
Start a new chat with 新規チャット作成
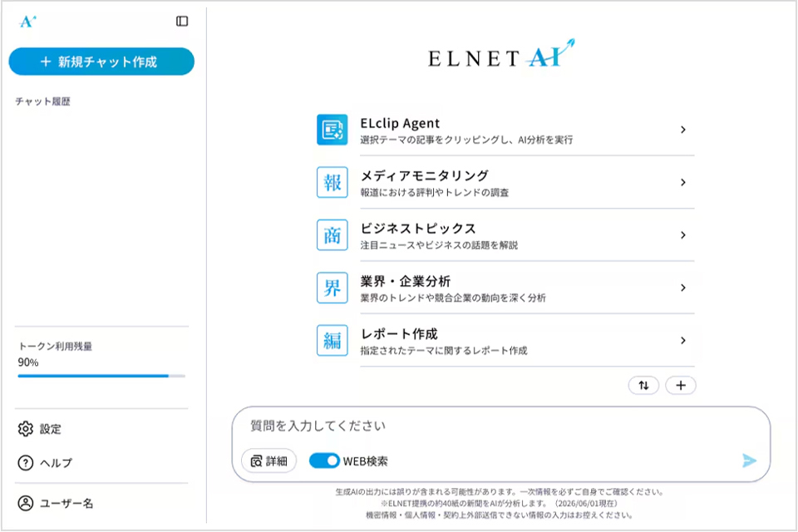tap(101, 62)
